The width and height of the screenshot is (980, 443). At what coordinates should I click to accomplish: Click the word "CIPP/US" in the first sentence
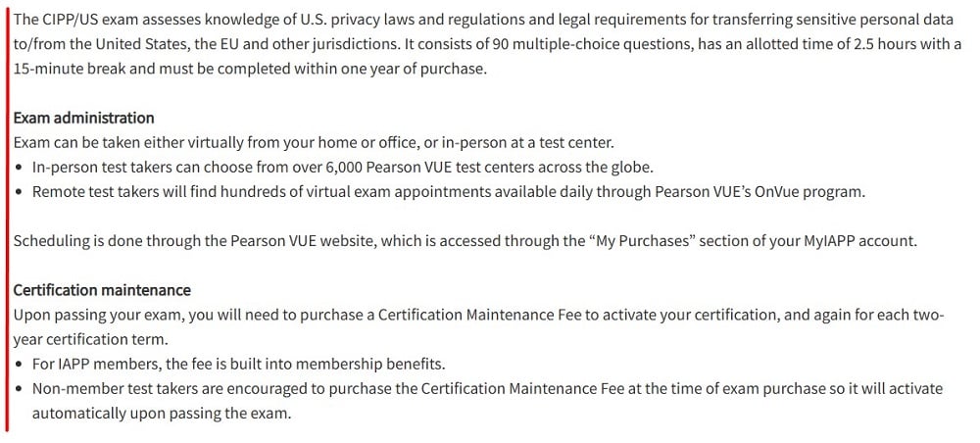[67, 20]
